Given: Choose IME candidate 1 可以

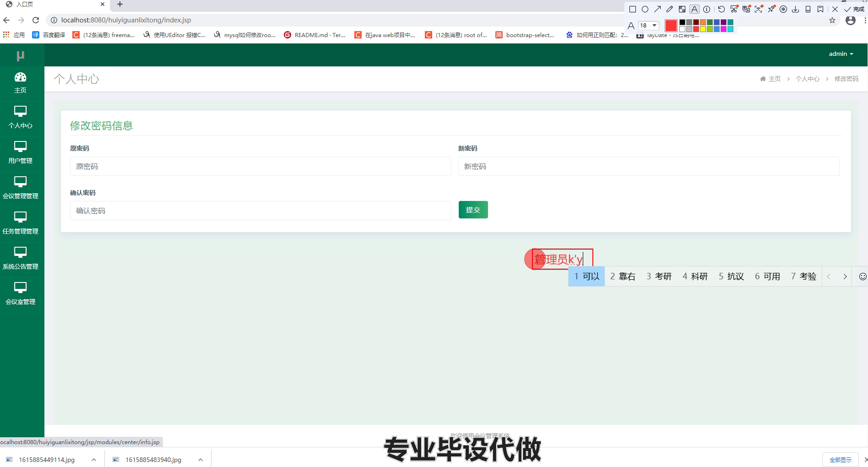Looking at the screenshot, I should [586, 277].
